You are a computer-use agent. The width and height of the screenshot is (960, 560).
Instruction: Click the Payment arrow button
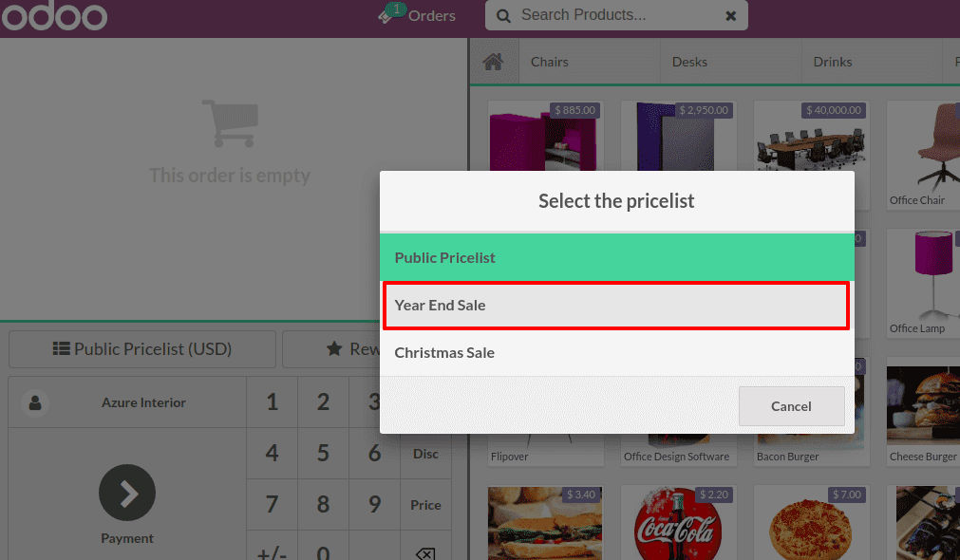click(x=126, y=493)
